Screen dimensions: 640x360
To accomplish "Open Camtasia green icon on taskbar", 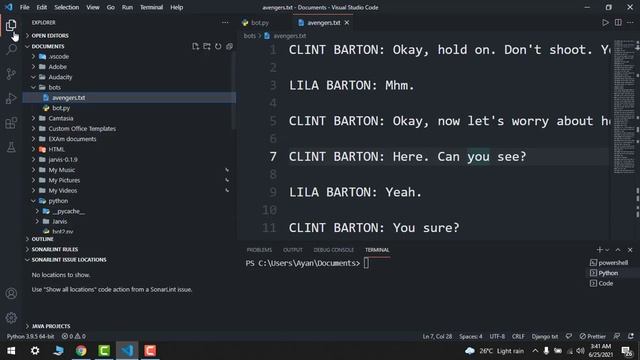I will 104,351.
